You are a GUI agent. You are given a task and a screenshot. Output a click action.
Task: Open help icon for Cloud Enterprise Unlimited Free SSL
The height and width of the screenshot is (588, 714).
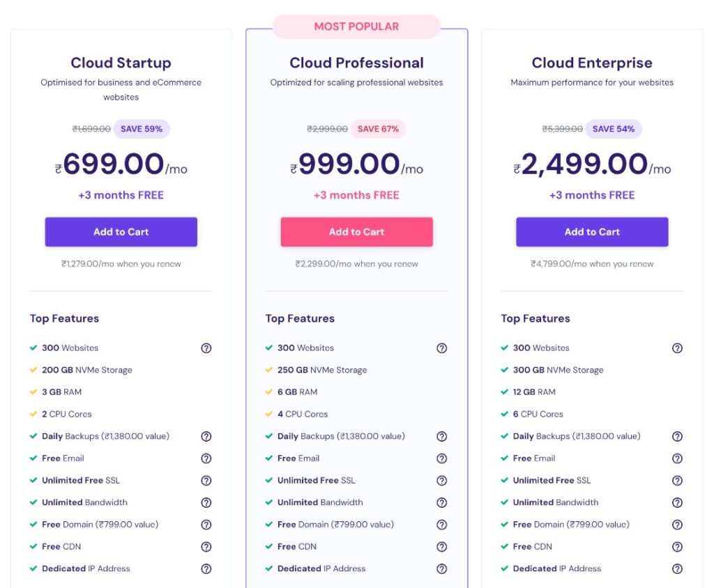[x=677, y=481]
